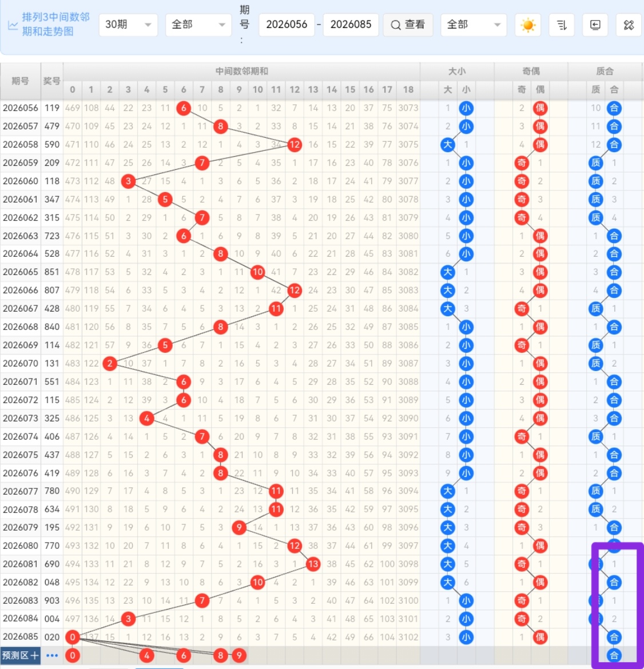Click the drawing tools icon
This screenshot has height=669, width=644.
coord(629,25)
